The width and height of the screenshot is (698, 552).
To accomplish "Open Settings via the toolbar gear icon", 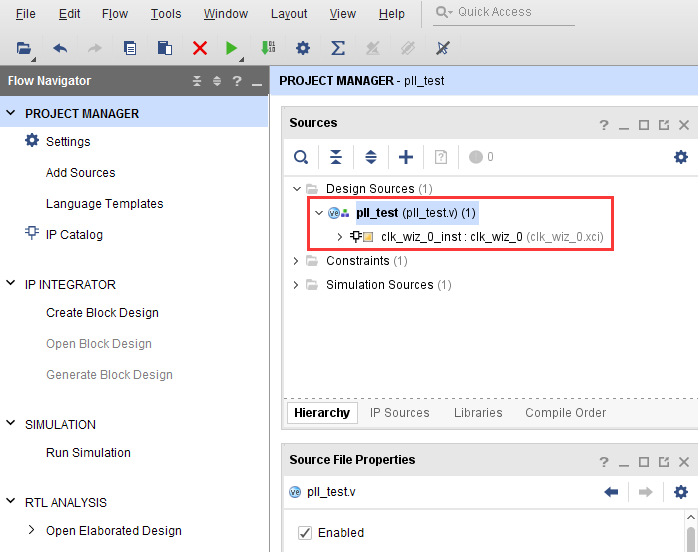I will (x=303, y=48).
